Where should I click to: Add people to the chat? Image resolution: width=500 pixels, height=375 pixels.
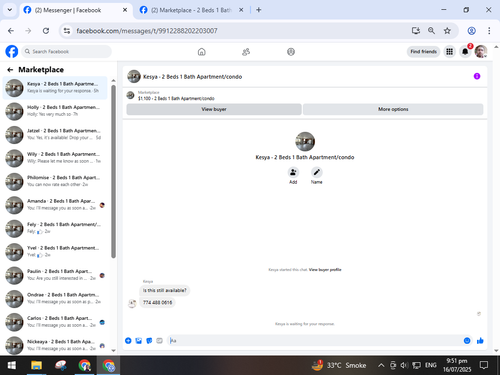click(x=293, y=172)
